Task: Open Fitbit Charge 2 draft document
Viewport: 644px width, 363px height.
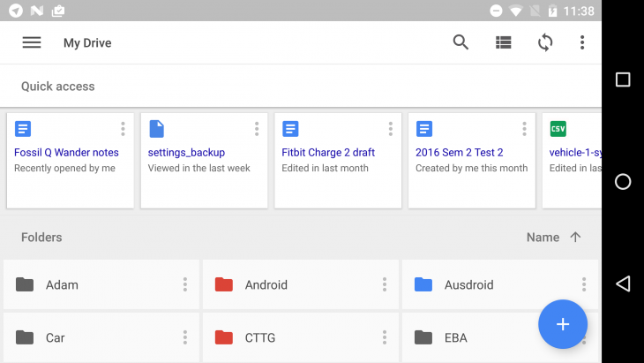Action: 338,161
